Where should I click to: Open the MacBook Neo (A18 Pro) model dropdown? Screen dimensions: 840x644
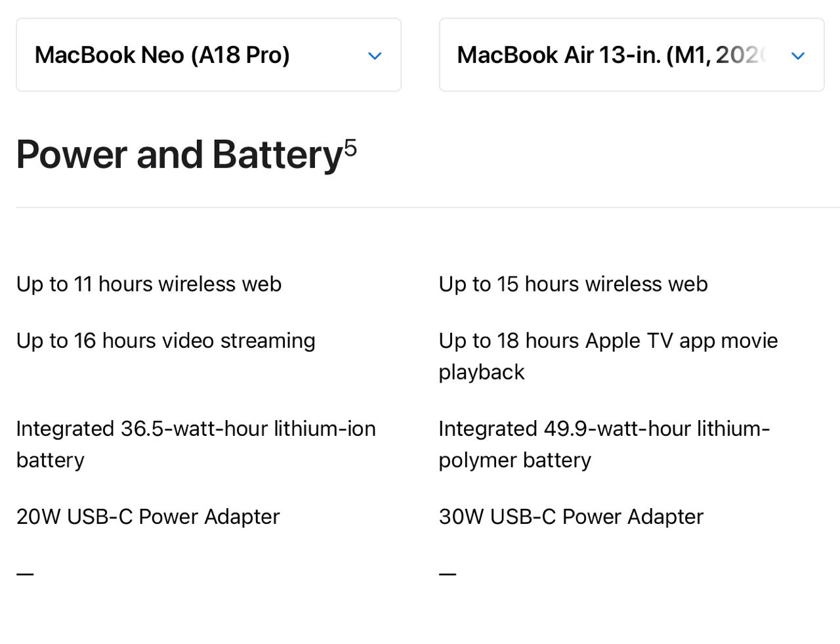[208, 55]
